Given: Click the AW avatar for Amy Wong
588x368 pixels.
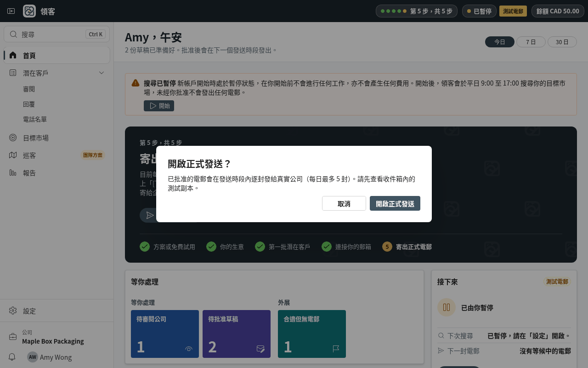Looking at the screenshot, I should tap(33, 357).
